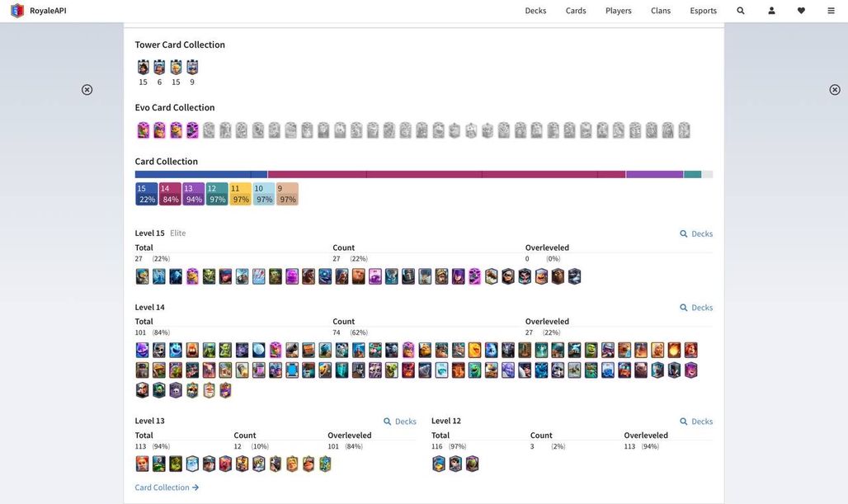Click the "Tower Card Collection" heading
848x504 pixels.
point(180,45)
